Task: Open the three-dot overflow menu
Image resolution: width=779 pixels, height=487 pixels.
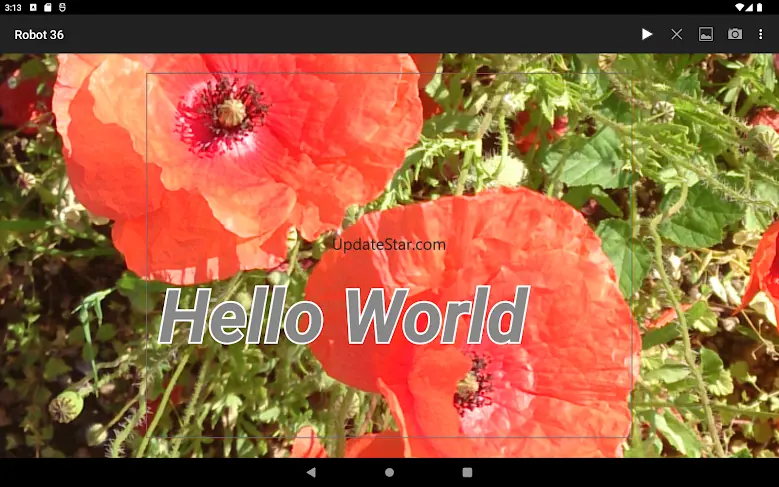Action: click(x=760, y=34)
